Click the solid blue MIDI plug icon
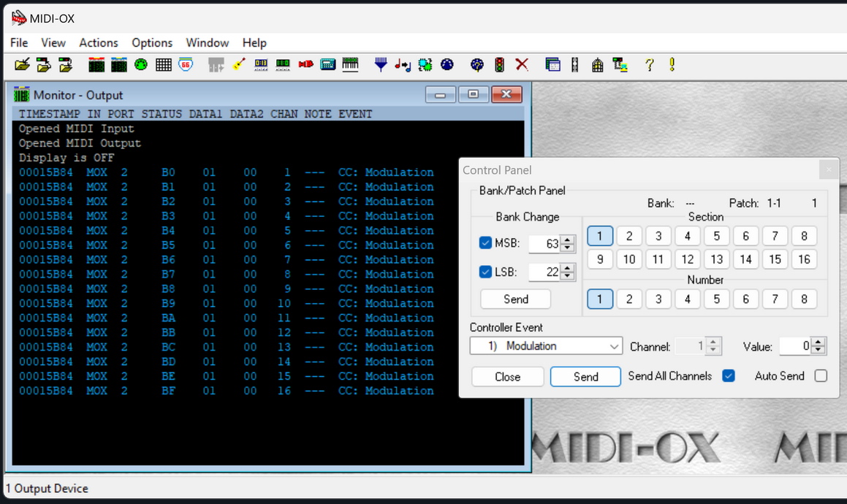Screen dimensions: 847x504 (x=447, y=65)
